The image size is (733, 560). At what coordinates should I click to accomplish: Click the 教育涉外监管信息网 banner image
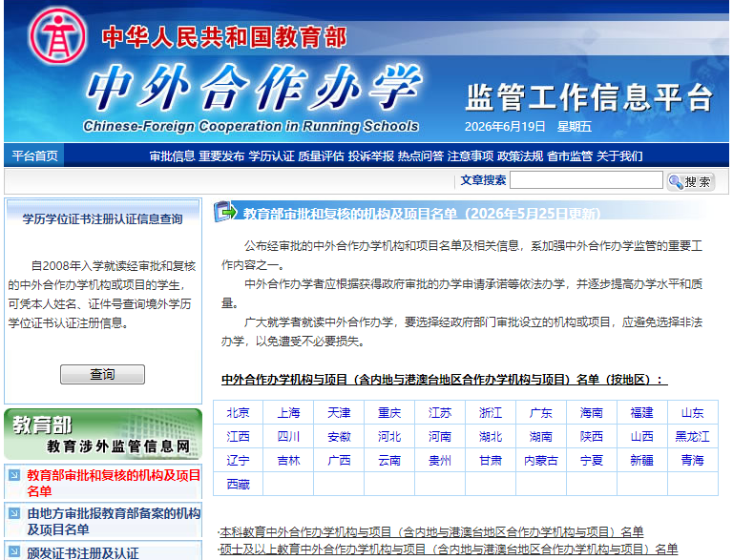coord(103,434)
